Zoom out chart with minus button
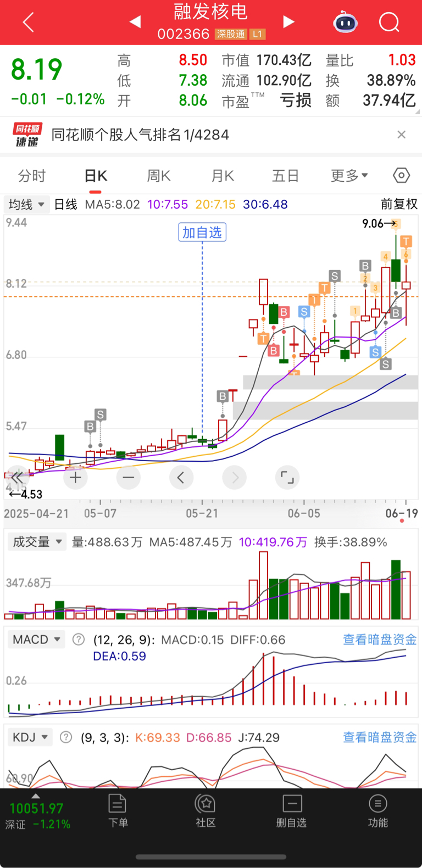Screen dimensions: 422x868 129,478
